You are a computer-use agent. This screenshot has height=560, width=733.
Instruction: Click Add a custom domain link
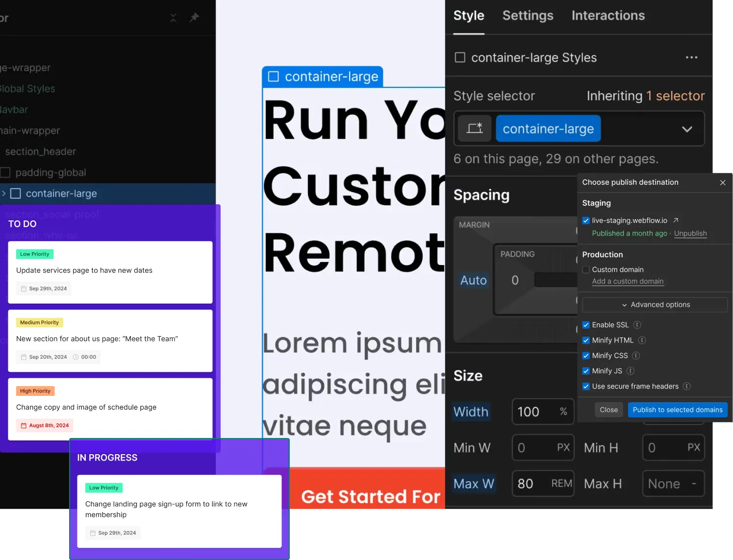tap(628, 281)
